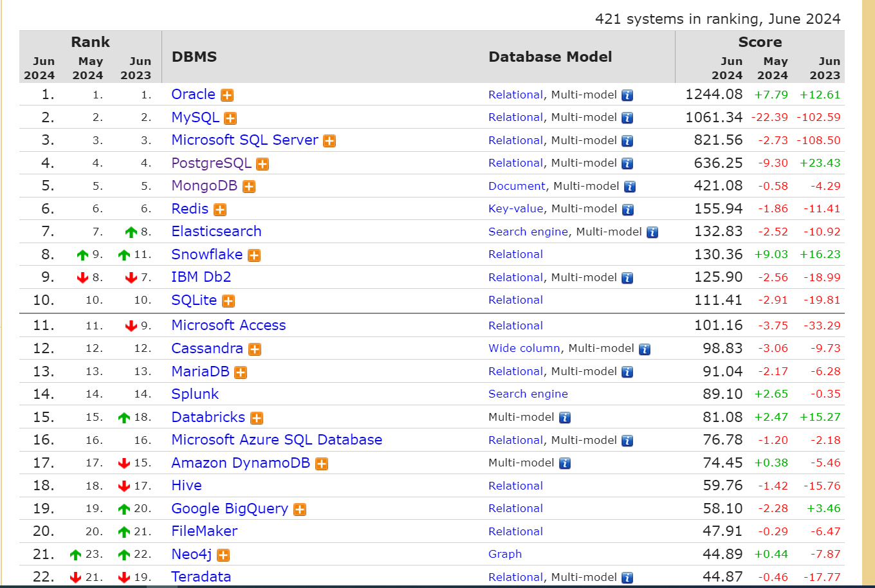Click the plus icon beside Redis
Screen dimensions: 875x588
tap(220, 210)
